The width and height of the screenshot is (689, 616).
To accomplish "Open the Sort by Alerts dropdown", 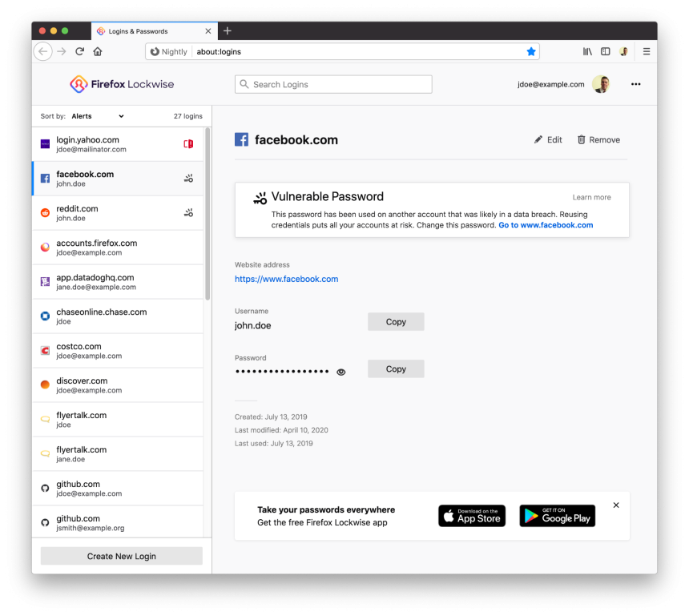I will click(97, 116).
